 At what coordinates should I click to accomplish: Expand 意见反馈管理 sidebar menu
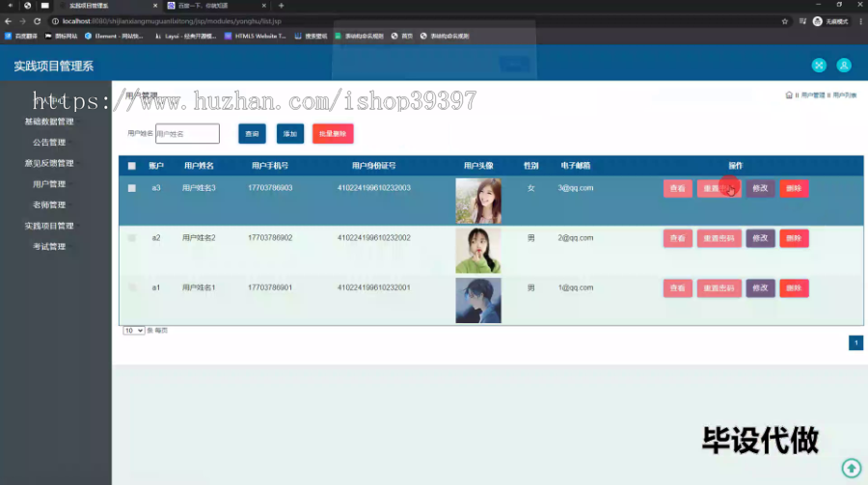tap(49, 163)
